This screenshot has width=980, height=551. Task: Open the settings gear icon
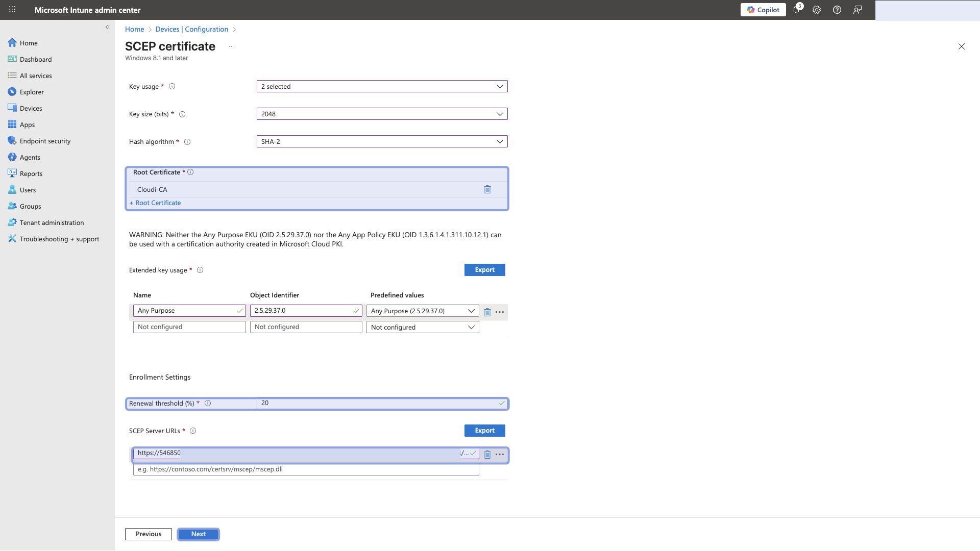coord(817,10)
